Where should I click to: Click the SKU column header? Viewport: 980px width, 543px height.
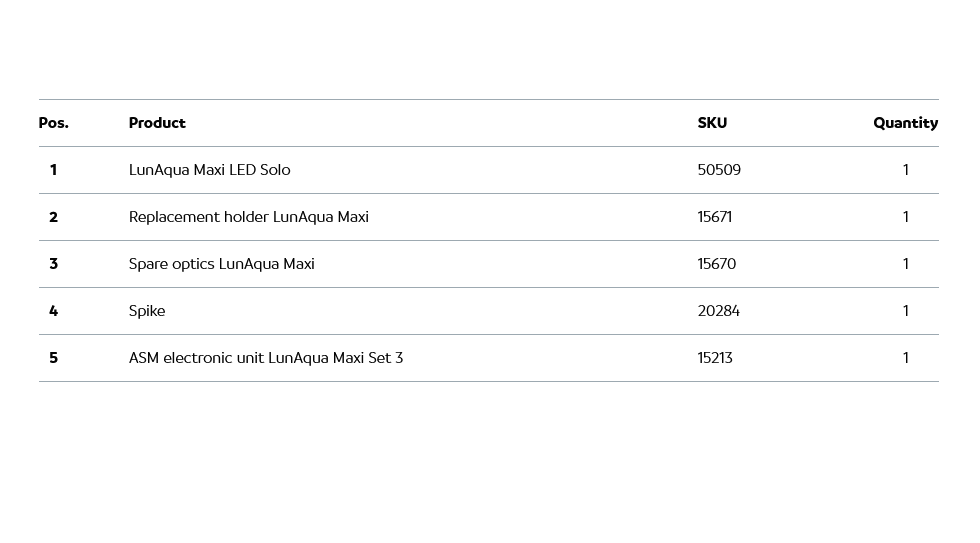712,123
